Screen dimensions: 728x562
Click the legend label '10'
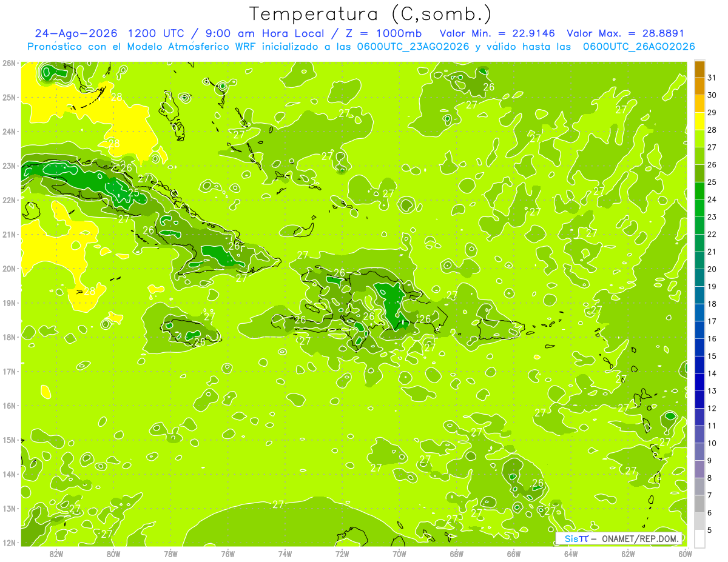[712, 443]
